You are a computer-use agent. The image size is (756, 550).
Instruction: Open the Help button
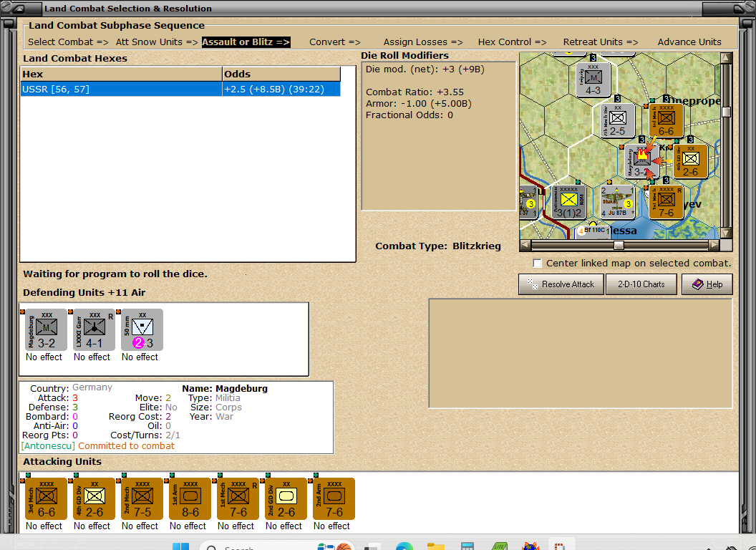(707, 284)
